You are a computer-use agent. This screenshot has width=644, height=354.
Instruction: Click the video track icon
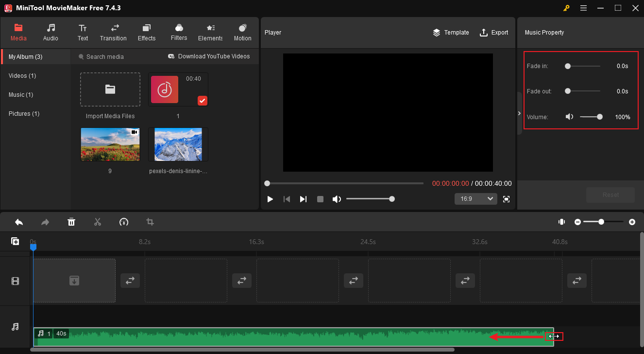16,281
